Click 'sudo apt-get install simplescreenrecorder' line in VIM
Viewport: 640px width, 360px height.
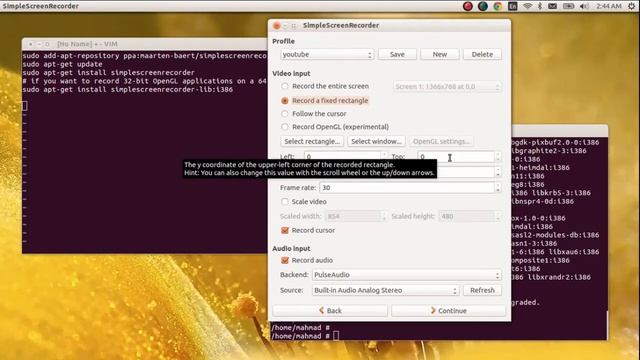[x=109, y=73]
